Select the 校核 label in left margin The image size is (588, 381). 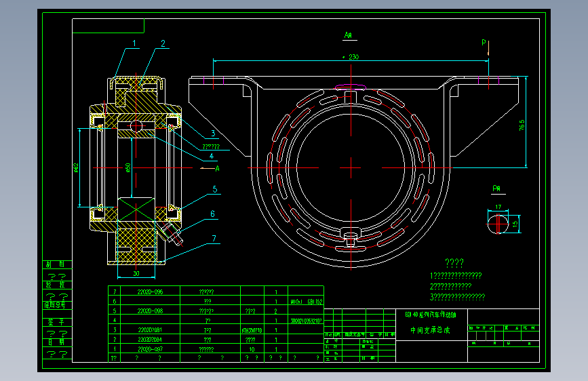tap(55, 285)
